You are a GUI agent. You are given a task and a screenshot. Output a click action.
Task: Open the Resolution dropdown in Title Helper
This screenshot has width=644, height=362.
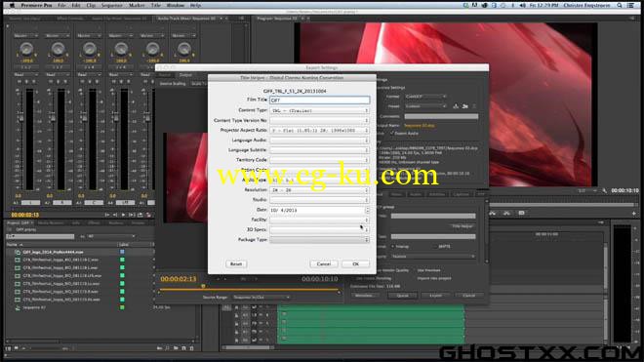tap(319, 190)
